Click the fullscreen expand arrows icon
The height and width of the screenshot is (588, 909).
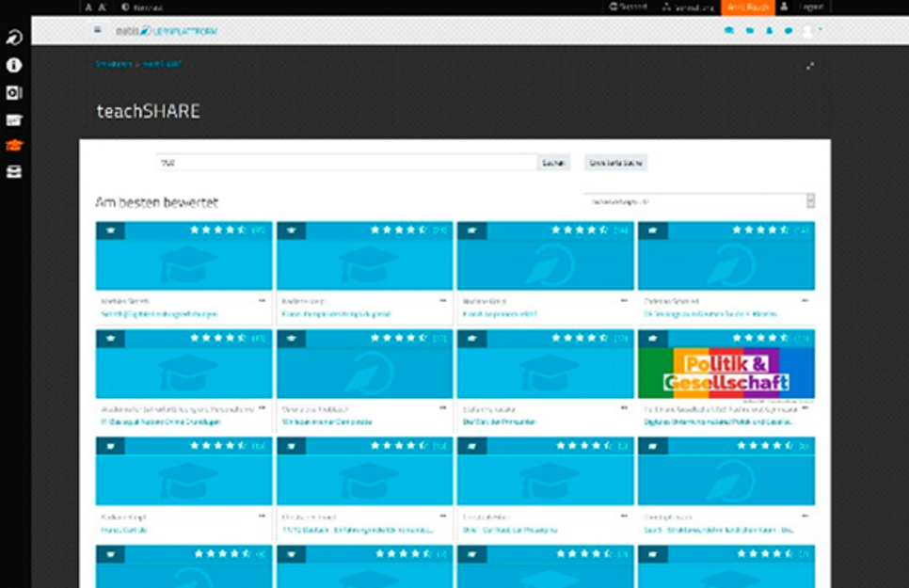810,66
